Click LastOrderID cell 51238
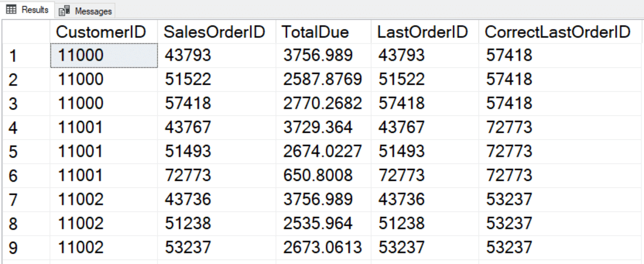Screen dimensions: 644x264 pyautogui.click(x=401, y=223)
